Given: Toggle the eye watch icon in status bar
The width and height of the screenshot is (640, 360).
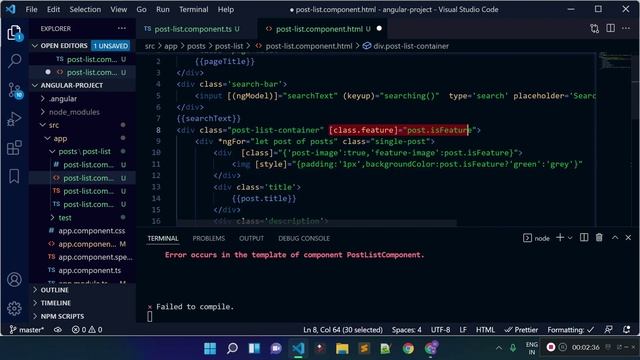Looking at the screenshot, I should pos(58,330).
